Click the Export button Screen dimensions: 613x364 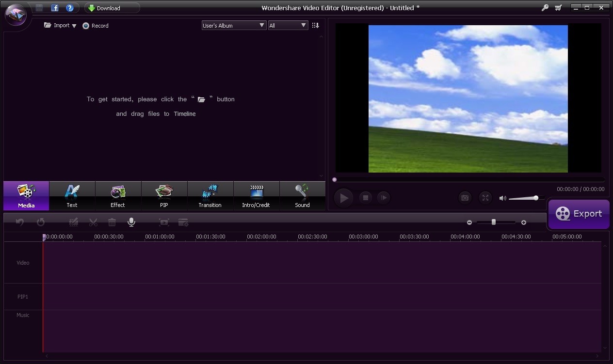tap(579, 214)
